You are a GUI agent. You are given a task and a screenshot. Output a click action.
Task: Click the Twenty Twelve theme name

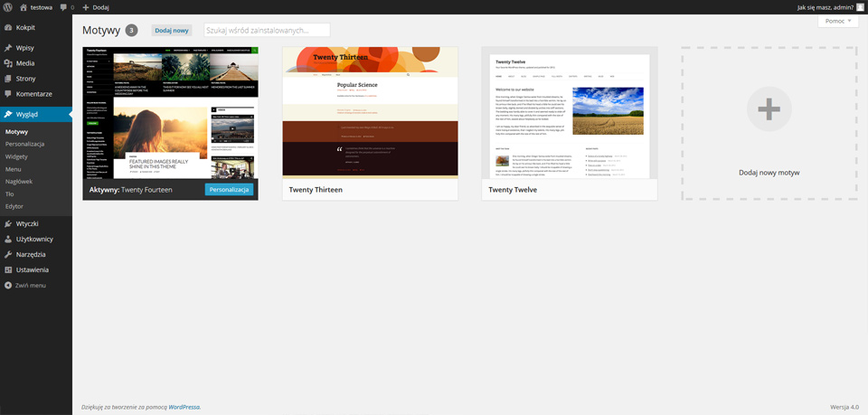point(513,190)
